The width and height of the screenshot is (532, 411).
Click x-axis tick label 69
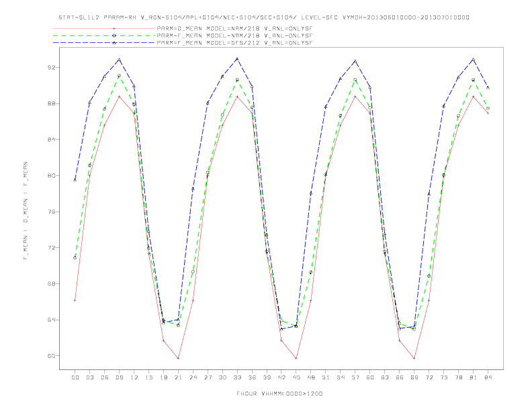pos(414,377)
